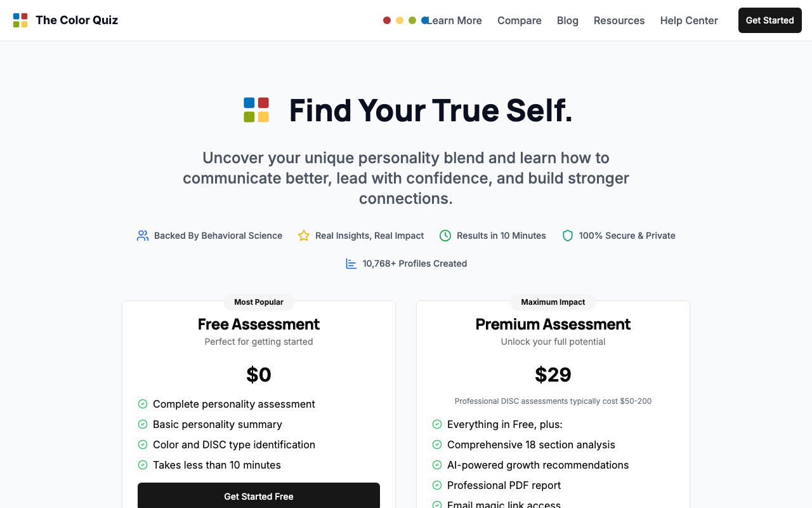Visit the Help Center link
This screenshot has height=508, width=812.
tap(689, 20)
